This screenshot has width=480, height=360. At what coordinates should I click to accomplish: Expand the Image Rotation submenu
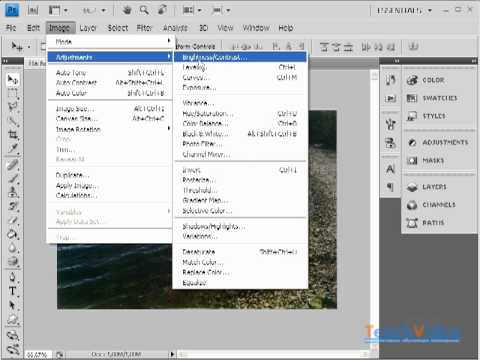coord(110,129)
